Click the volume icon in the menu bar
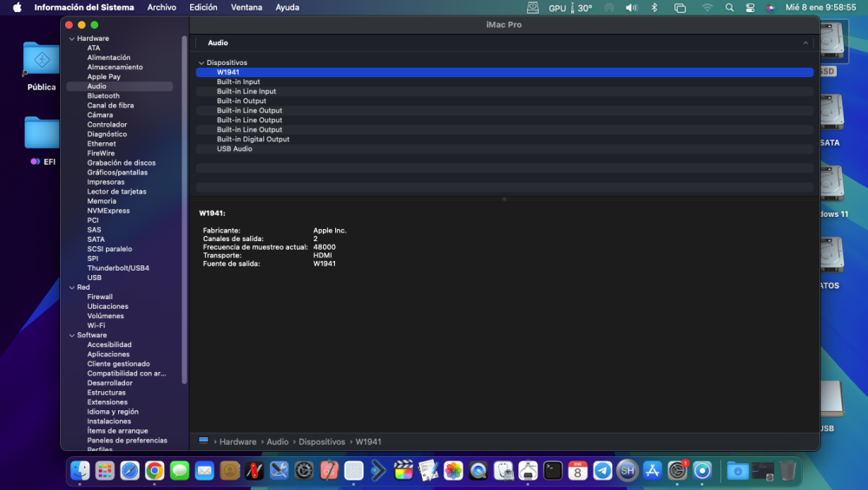868x490 pixels. point(631,7)
